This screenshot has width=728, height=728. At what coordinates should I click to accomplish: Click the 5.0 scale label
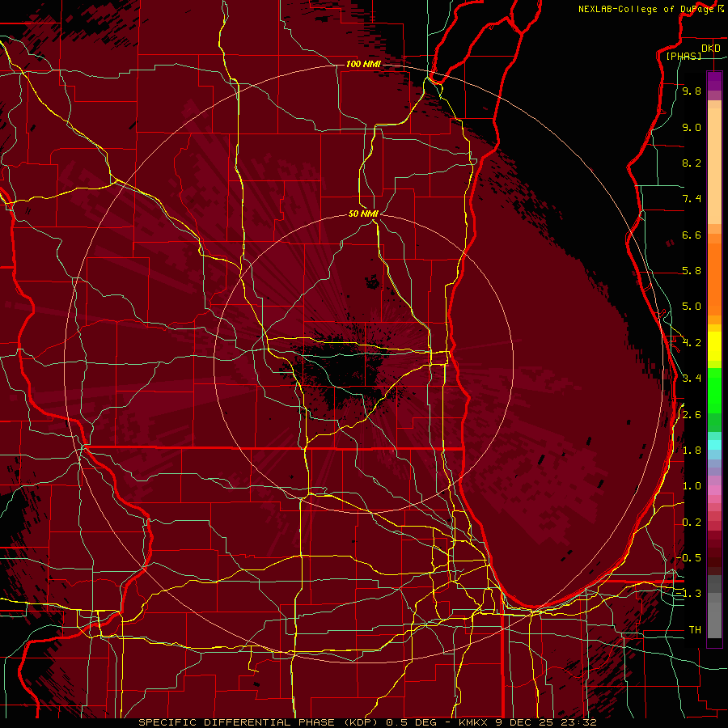pyautogui.click(x=692, y=307)
